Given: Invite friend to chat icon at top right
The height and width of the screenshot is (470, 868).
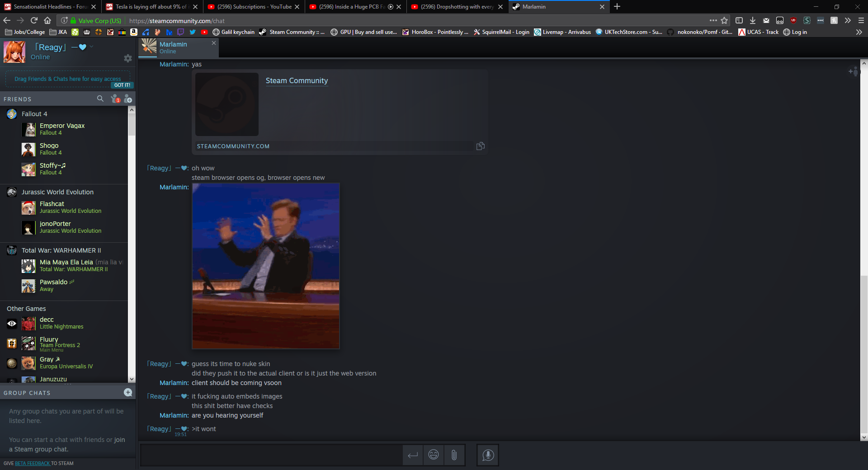Looking at the screenshot, I should tap(853, 71).
